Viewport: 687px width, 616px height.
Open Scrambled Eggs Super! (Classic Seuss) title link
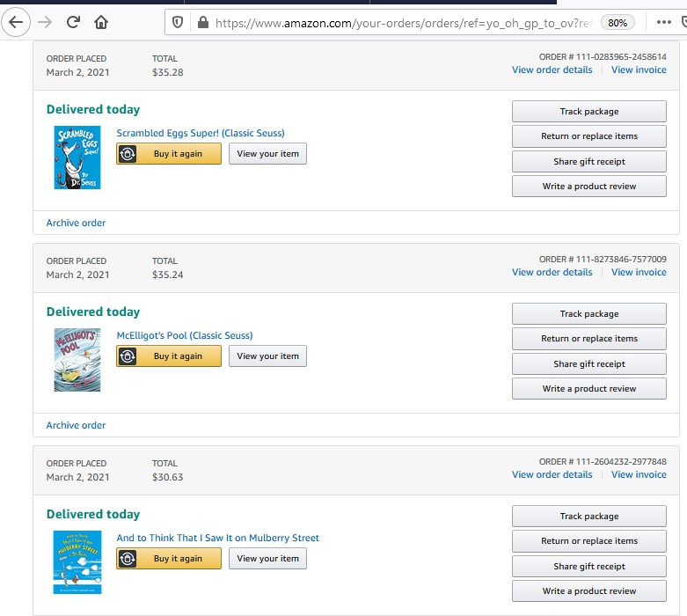tap(201, 133)
